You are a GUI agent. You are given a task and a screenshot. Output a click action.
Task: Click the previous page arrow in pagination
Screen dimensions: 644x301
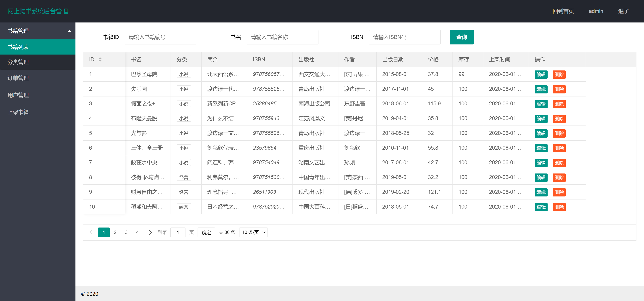click(91, 232)
